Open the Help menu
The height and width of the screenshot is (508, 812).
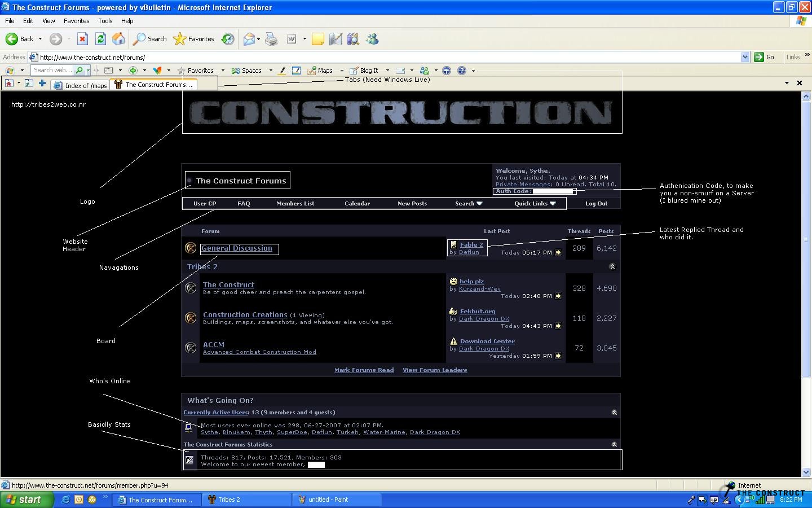coord(127,21)
